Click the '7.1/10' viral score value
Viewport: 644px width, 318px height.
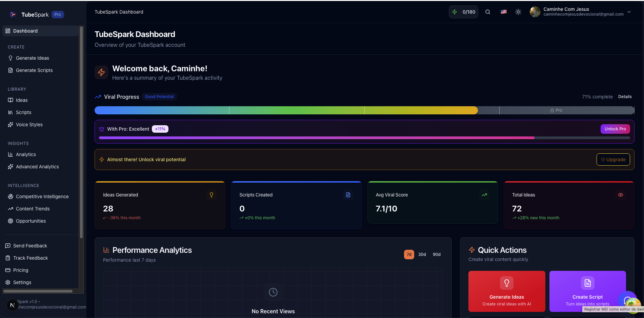386,209
